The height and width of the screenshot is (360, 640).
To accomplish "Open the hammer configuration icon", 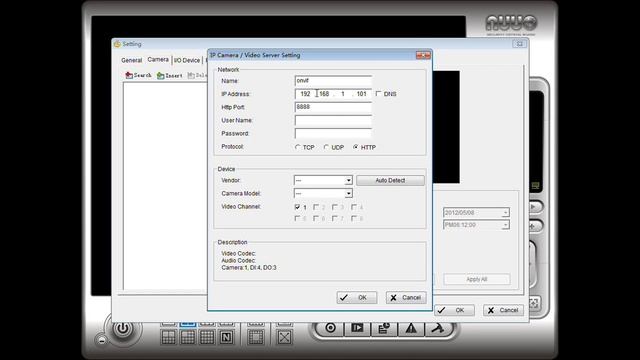I will (x=438, y=328).
